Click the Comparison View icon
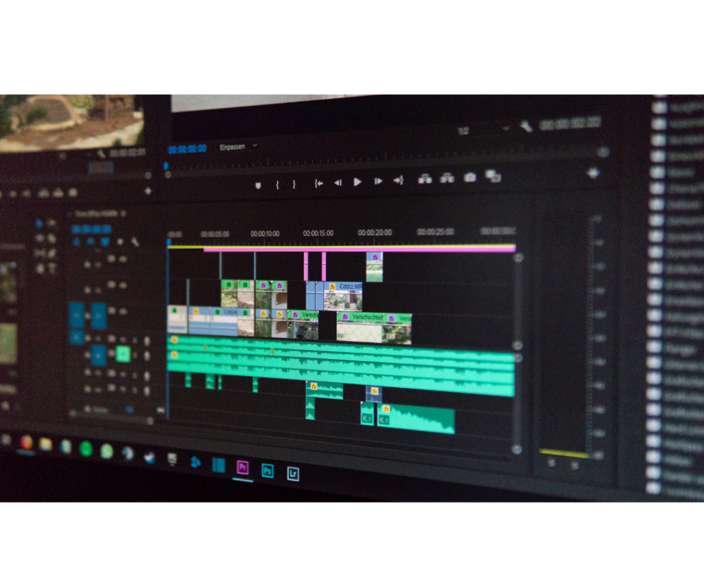 (493, 176)
